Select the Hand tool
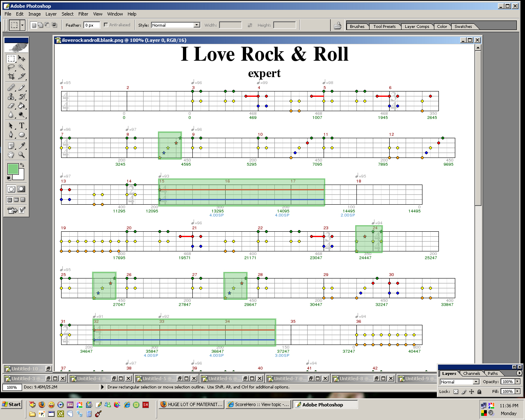 (11, 155)
